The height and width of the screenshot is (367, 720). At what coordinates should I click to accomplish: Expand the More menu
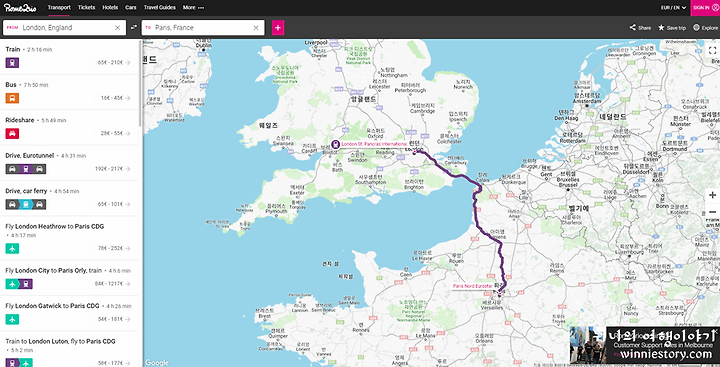(x=193, y=8)
